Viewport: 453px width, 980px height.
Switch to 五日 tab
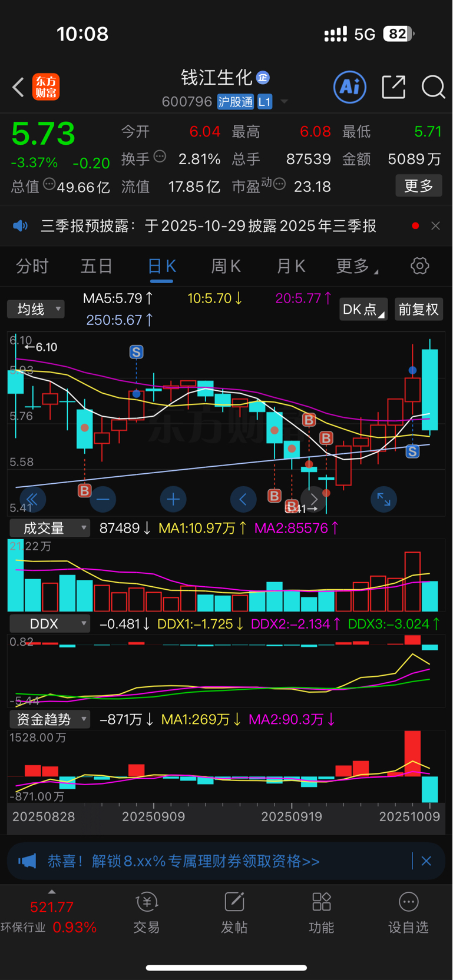pyautogui.click(x=97, y=267)
